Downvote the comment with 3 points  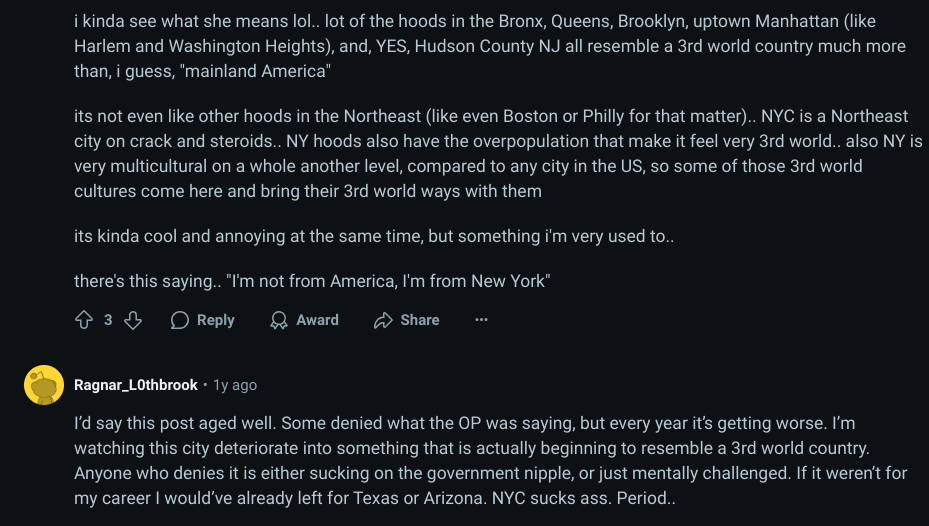pos(133,320)
